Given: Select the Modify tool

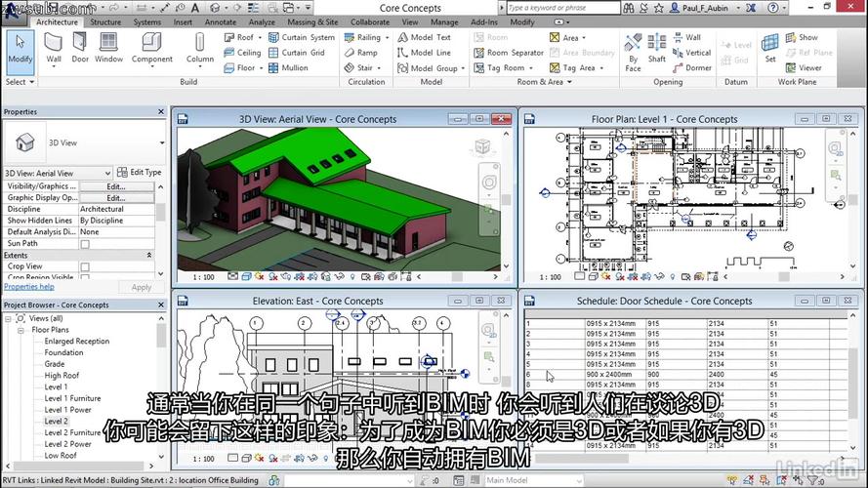Looking at the screenshot, I should click(20, 52).
